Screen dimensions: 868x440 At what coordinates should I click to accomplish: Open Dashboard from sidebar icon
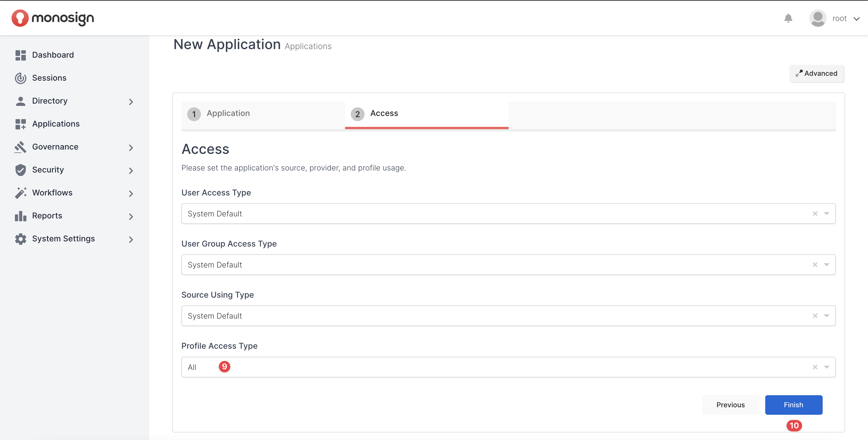tap(21, 55)
